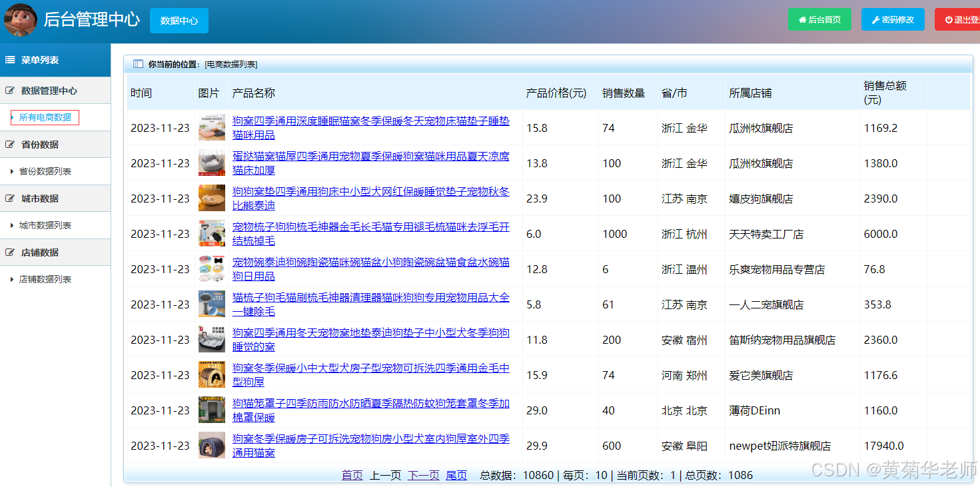Click thumbnail for 瓜洲牧旗舰店 price 15.8 row

point(212,128)
